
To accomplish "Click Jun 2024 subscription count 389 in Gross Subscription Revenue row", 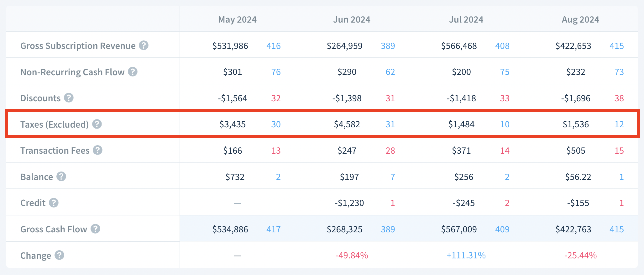I will click(x=388, y=46).
